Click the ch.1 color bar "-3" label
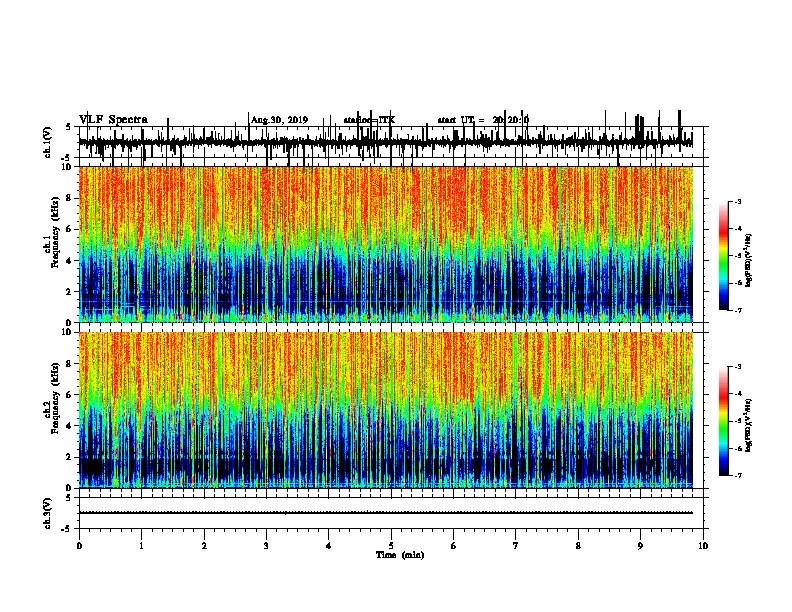Screen dimensions: 792x612 coord(737,201)
